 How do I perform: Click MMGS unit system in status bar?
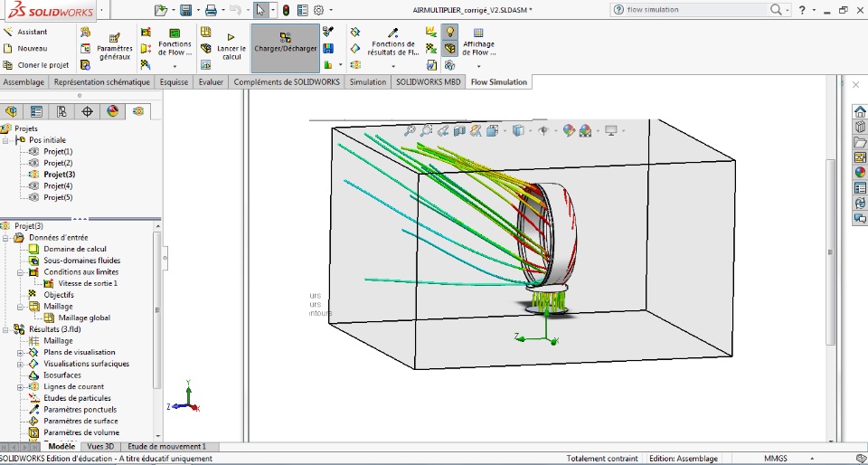(776, 459)
